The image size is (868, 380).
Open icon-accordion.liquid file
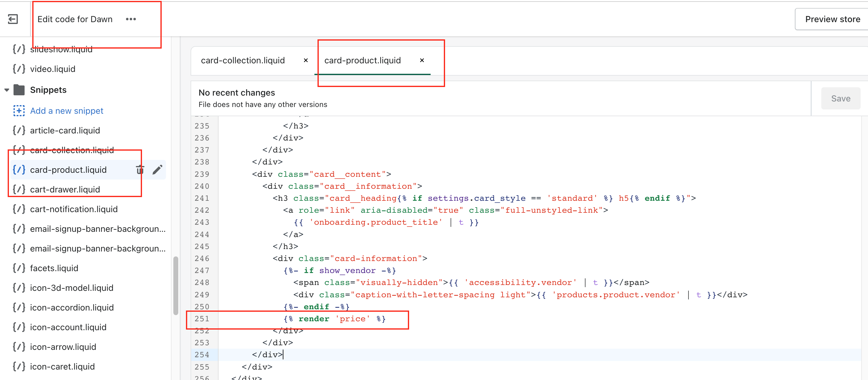point(71,307)
